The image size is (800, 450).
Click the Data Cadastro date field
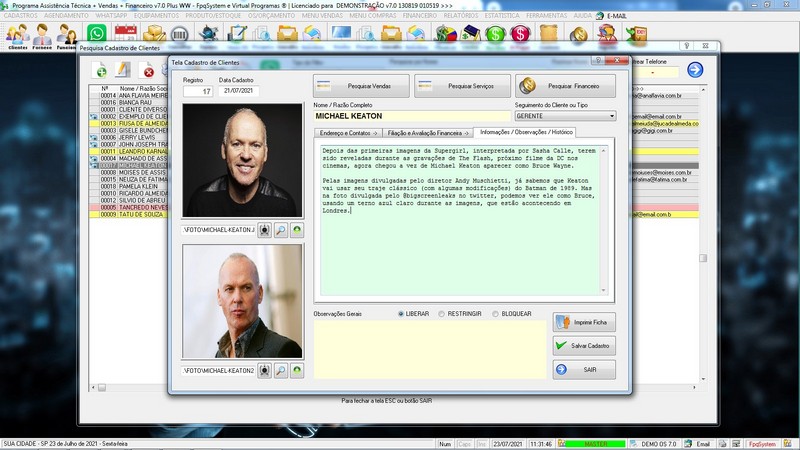point(238,91)
